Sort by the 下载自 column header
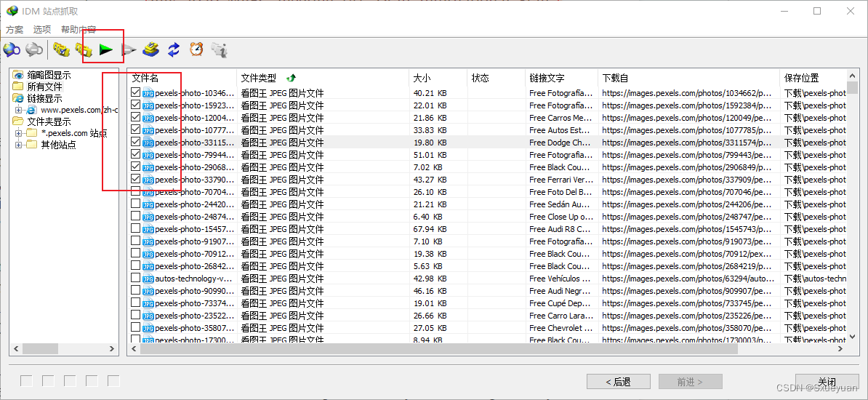This screenshot has width=868, height=400. coord(688,78)
